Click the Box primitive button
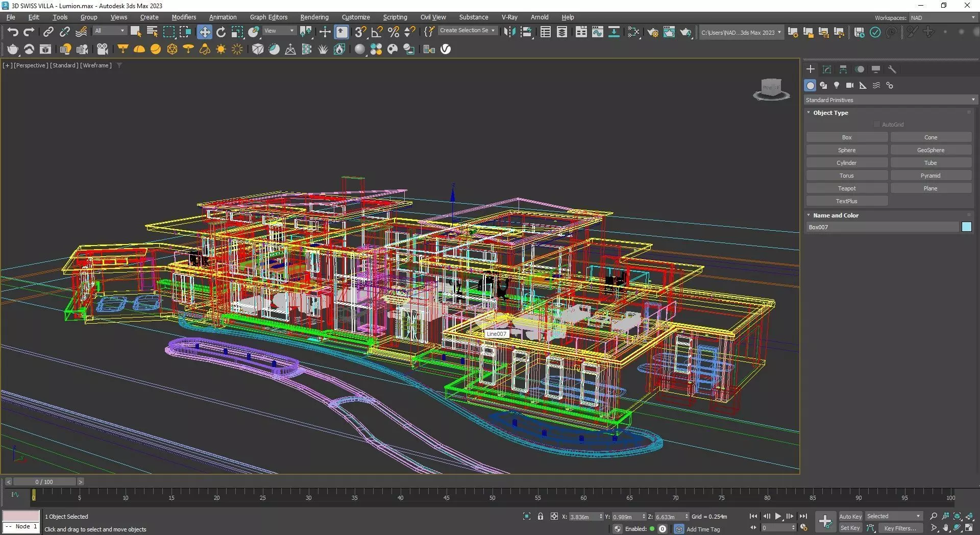 (847, 137)
